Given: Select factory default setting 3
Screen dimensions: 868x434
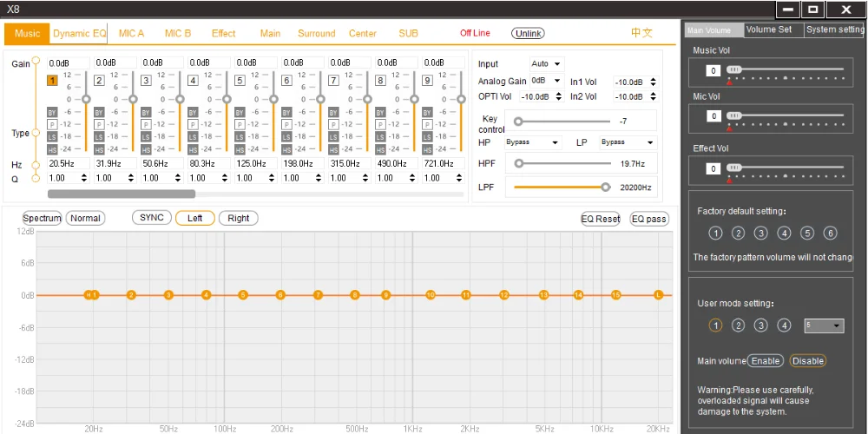Looking at the screenshot, I should click(761, 233).
